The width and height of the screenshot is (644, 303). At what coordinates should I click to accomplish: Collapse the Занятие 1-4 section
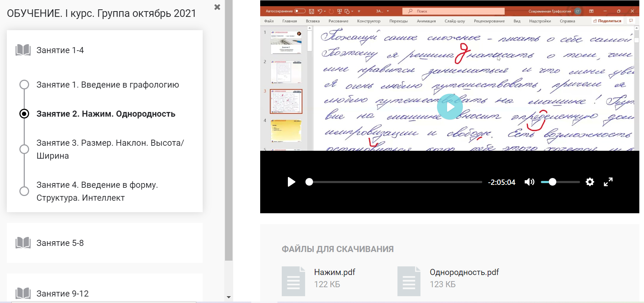click(60, 50)
